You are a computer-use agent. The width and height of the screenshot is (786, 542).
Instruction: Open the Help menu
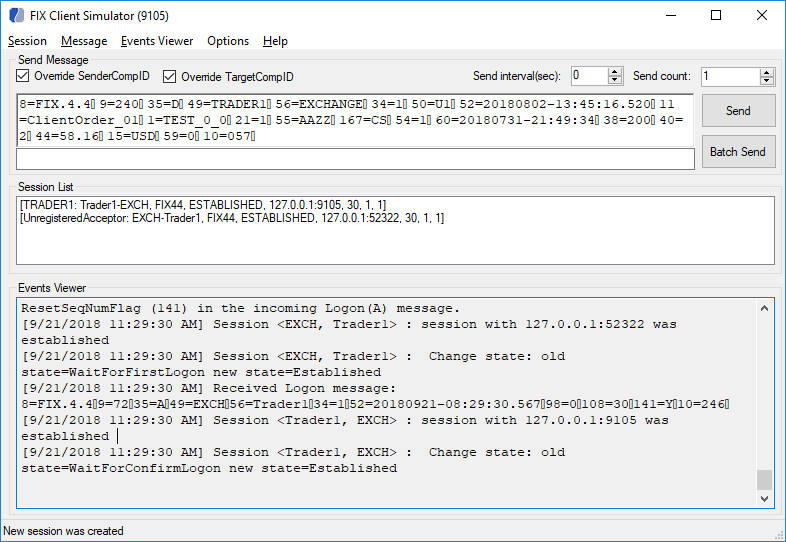pos(275,41)
